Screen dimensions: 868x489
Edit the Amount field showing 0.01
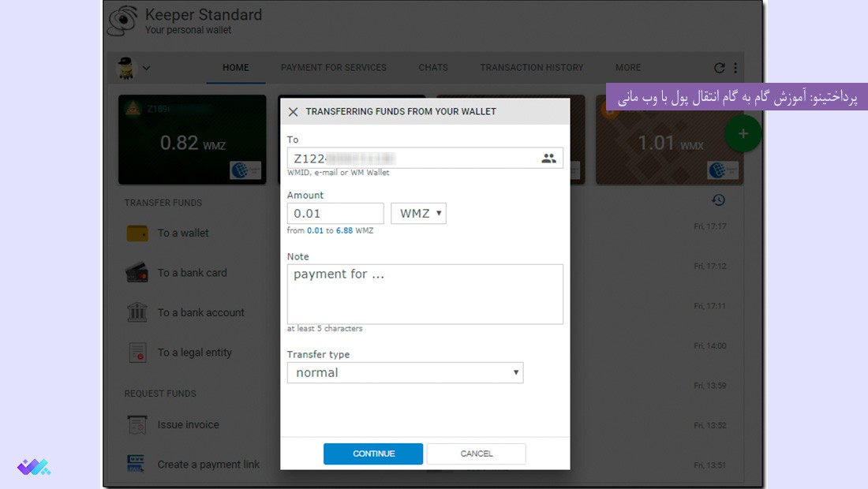tap(335, 214)
